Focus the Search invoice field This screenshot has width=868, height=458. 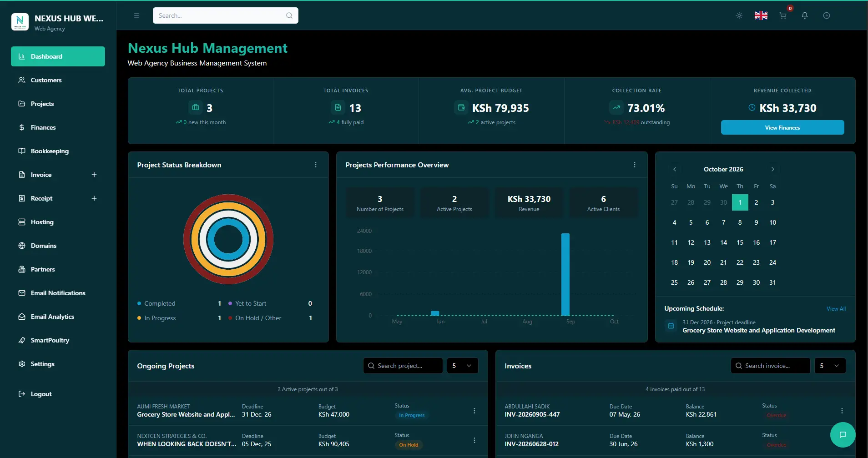point(771,366)
